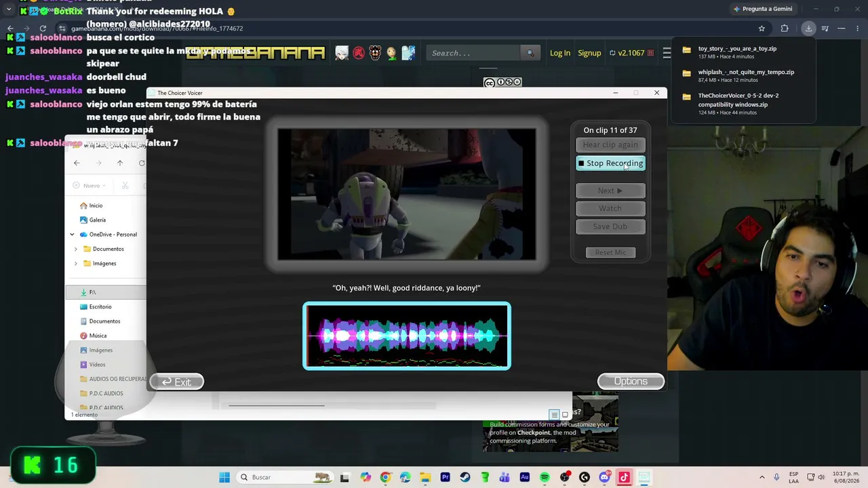Click the browser address bar URL

157,28
